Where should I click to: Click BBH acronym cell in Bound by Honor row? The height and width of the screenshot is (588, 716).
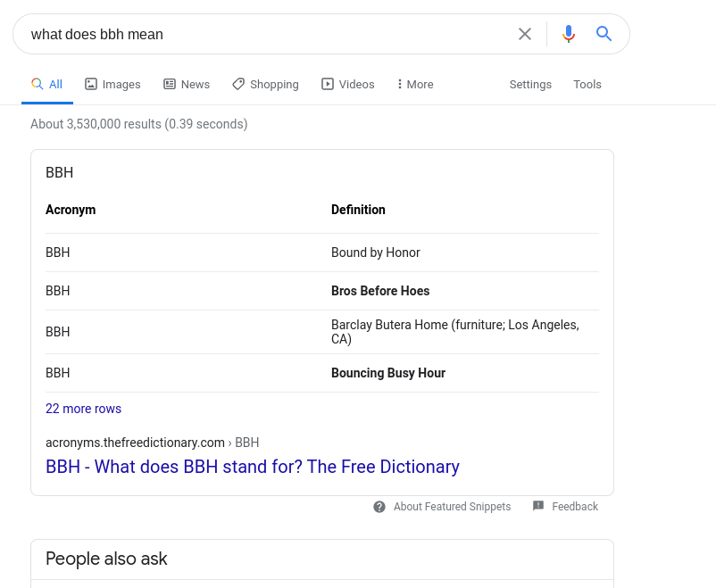[x=57, y=253]
